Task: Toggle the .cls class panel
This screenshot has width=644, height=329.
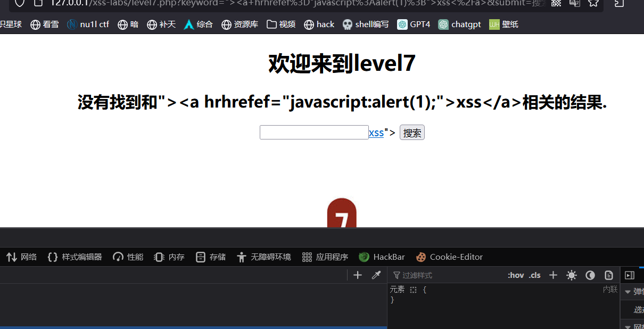Action: pyautogui.click(x=534, y=275)
